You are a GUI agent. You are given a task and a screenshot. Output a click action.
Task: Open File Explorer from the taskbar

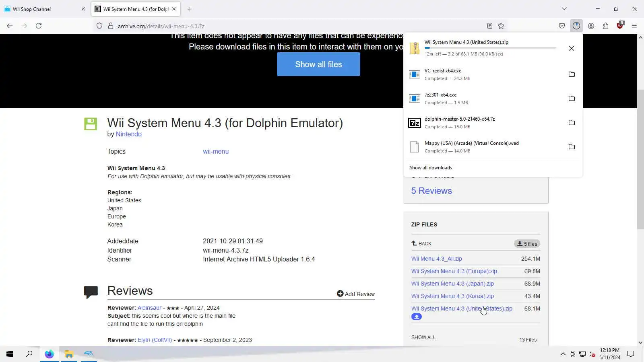[x=69, y=354]
